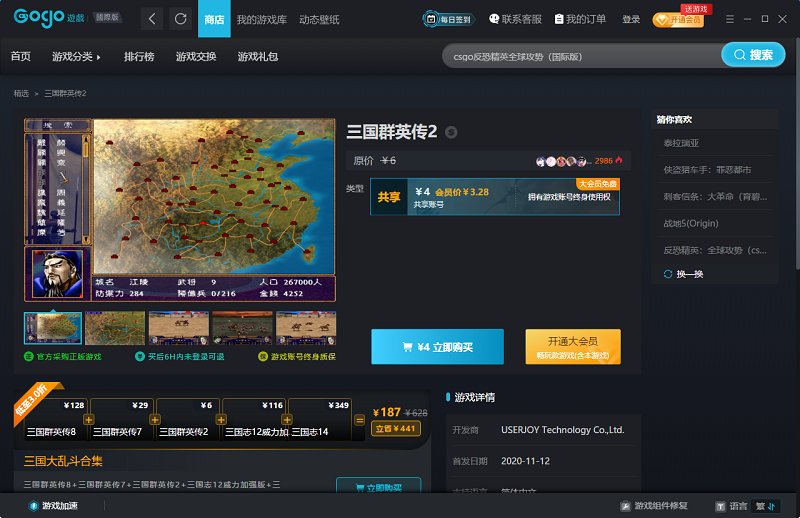Click the refresh page icon

click(181, 19)
